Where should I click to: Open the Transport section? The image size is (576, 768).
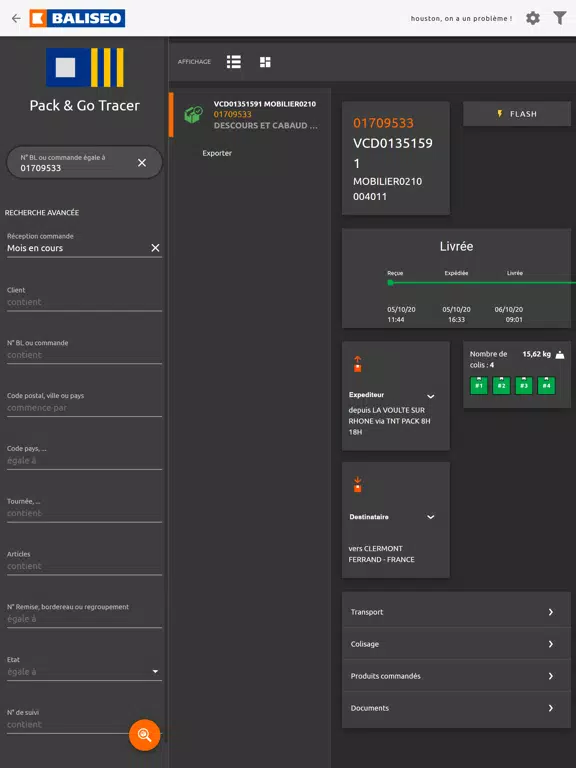point(456,612)
